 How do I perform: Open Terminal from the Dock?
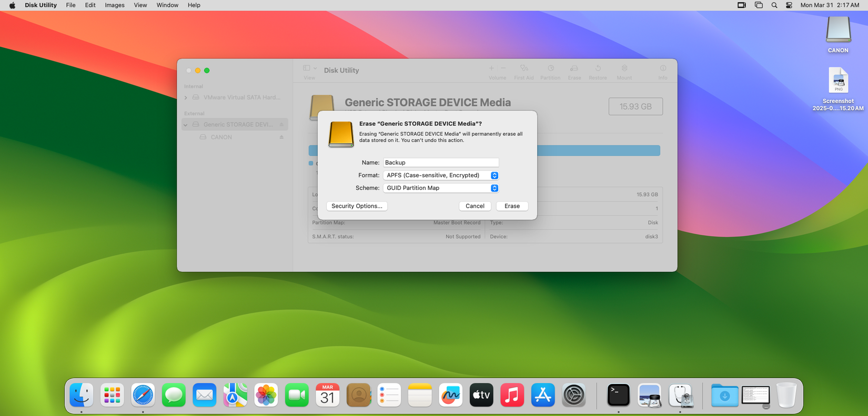tap(618, 395)
